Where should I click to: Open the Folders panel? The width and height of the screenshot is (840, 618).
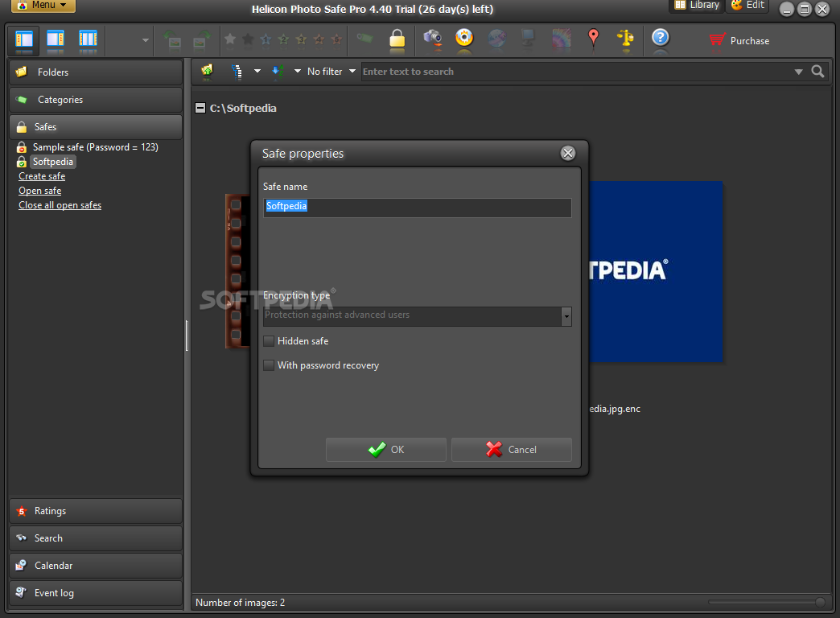96,72
